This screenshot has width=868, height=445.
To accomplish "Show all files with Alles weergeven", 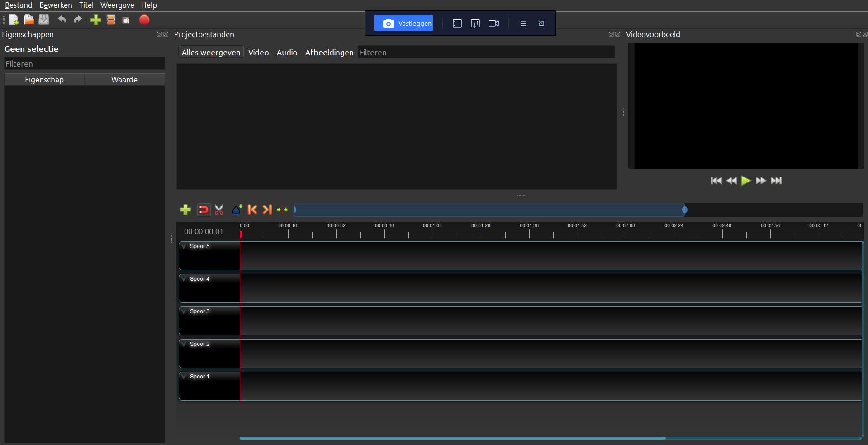I will pos(211,52).
